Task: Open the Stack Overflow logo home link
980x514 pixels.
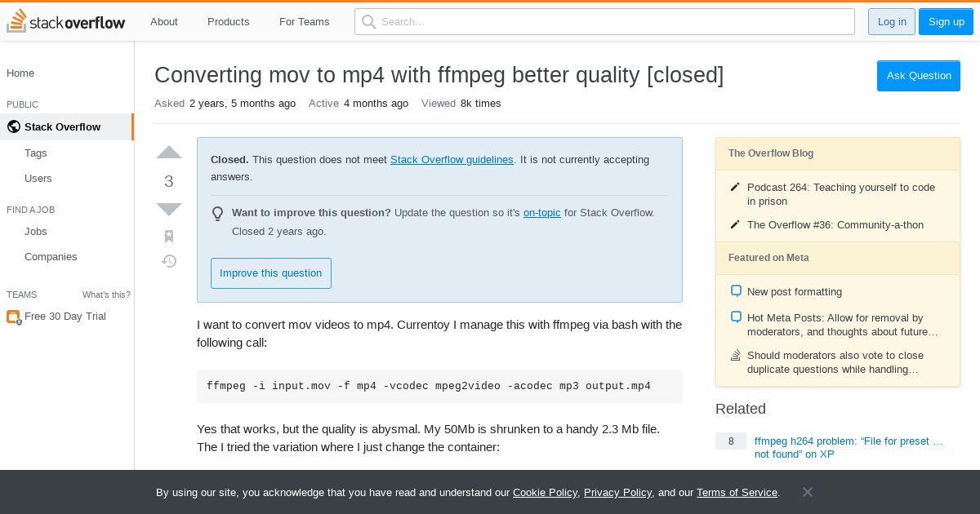Action: pyautogui.click(x=66, y=21)
